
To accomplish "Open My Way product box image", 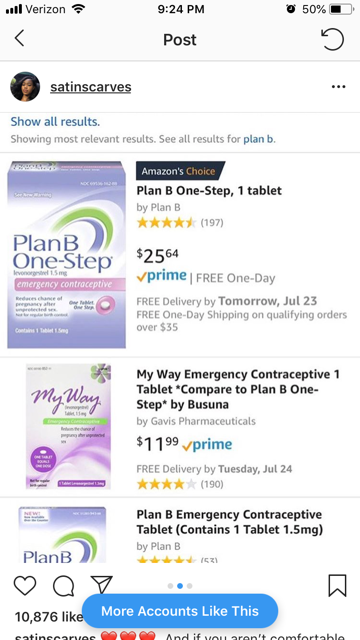I will click(x=68, y=426).
